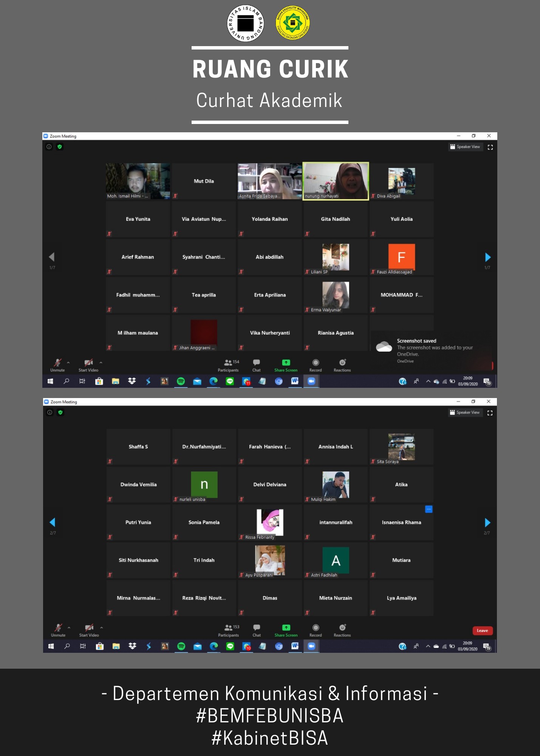Enter full screen in the bottom Zoom window
540x756 pixels.
click(490, 413)
